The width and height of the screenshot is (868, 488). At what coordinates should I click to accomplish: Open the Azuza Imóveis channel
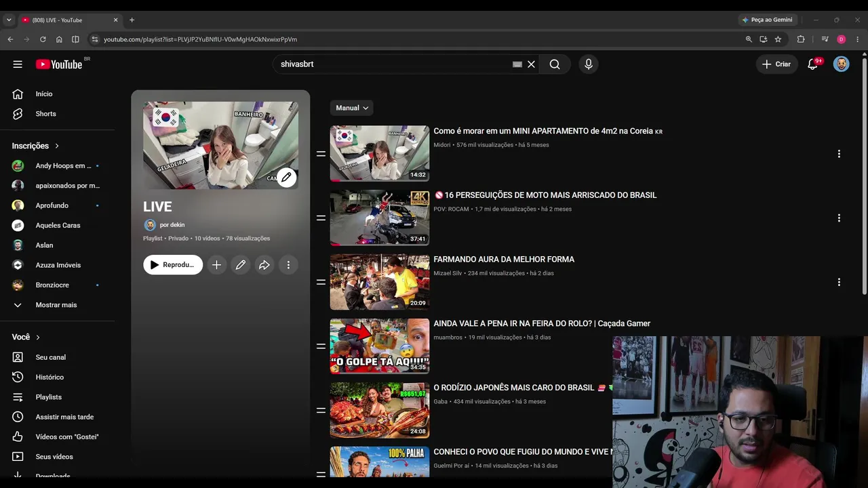[58, 265]
